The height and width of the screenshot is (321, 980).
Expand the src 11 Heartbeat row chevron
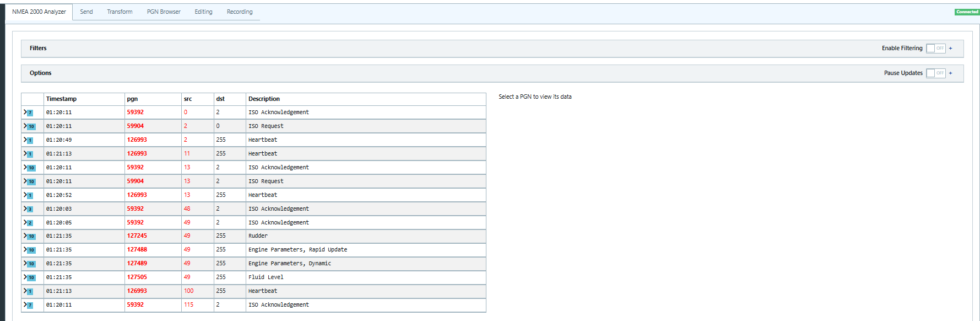click(x=25, y=153)
